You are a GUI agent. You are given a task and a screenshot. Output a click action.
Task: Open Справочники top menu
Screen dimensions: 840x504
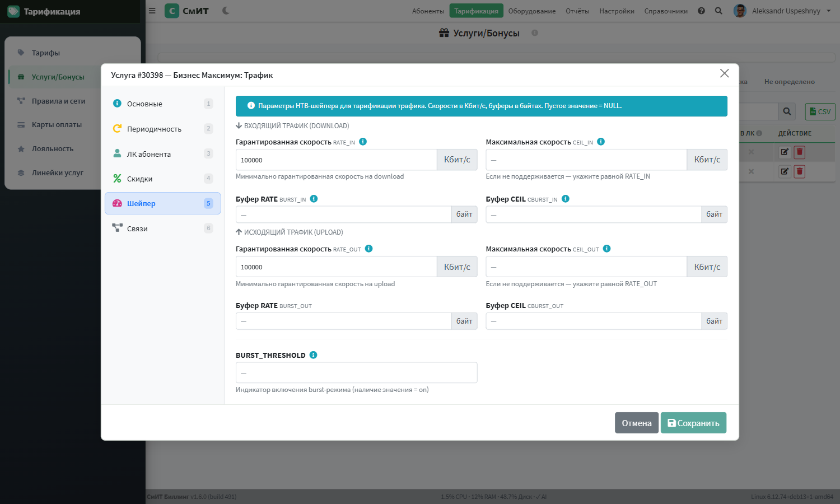point(666,11)
